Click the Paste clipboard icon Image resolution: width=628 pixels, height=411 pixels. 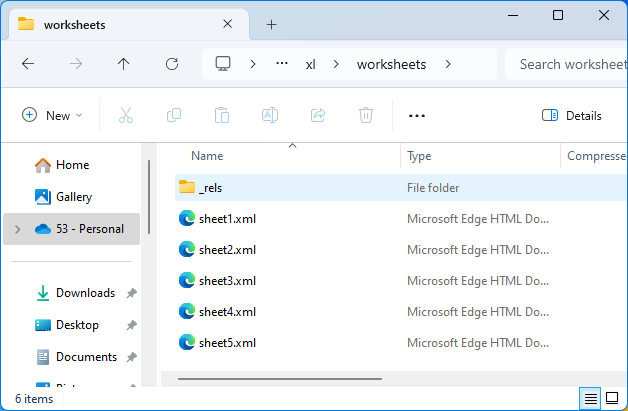[222, 115]
